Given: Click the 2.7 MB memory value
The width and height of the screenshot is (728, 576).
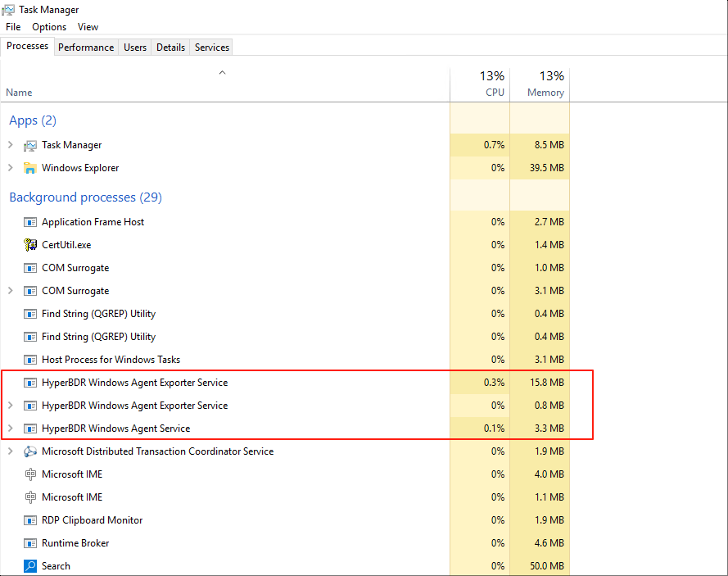Looking at the screenshot, I should (x=549, y=222).
